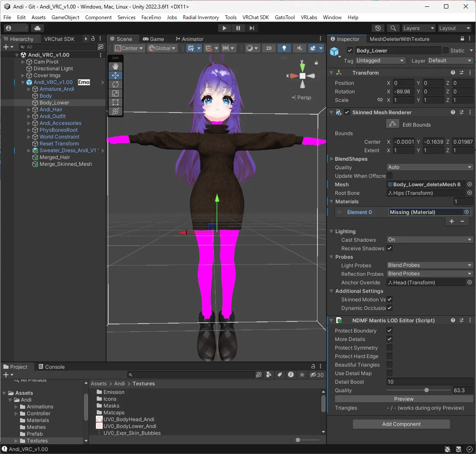Toggle scene view lighting icon
Image resolution: width=476 pixels, height=454 pixels.
tap(284, 48)
